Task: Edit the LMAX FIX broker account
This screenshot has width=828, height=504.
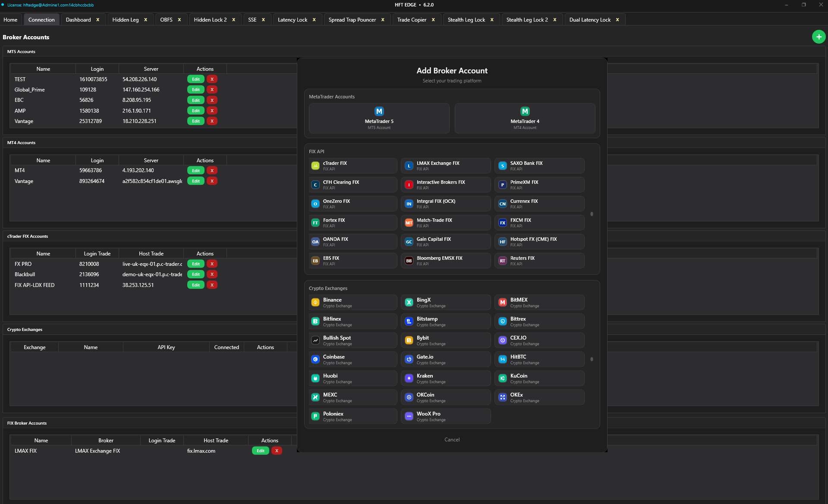Action: coord(261,451)
